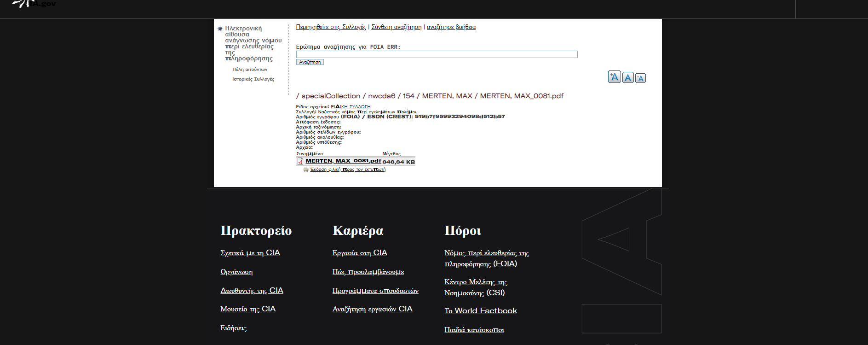The image size is (868, 345).
Task: Download the MERTEN, MAX_0081.pdf attachment
Action: click(x=343, y=161)
